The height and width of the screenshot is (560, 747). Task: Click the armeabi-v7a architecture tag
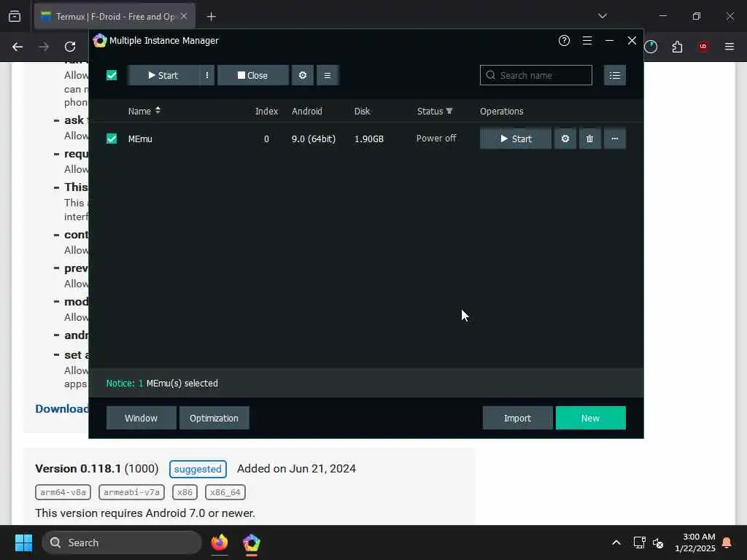[x=131, y=492]
